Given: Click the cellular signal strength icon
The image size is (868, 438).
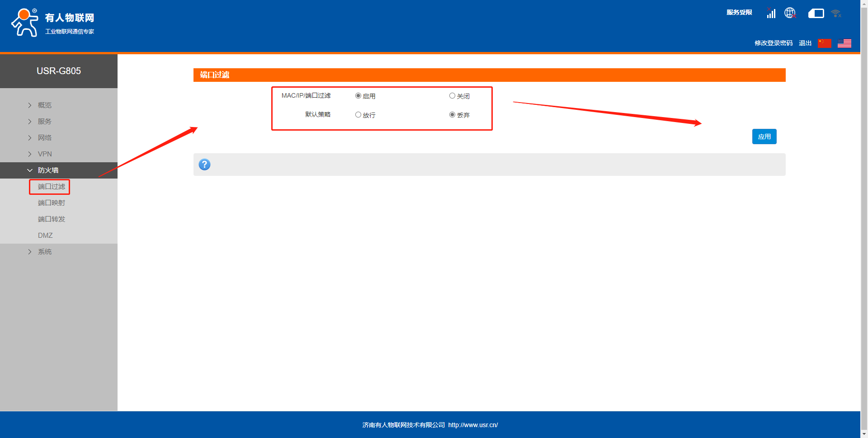Looking at the screenshot, I should 771,13.
